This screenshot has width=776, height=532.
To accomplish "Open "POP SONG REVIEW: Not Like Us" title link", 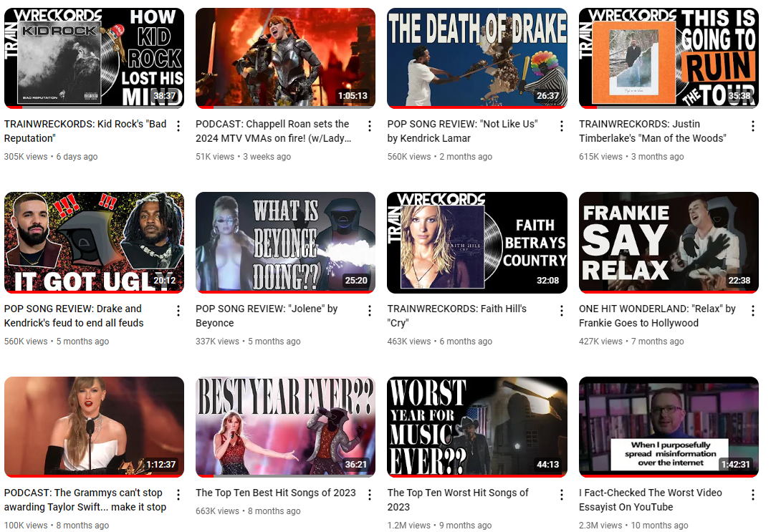I will pyautogui.click(x=462, y=131).
